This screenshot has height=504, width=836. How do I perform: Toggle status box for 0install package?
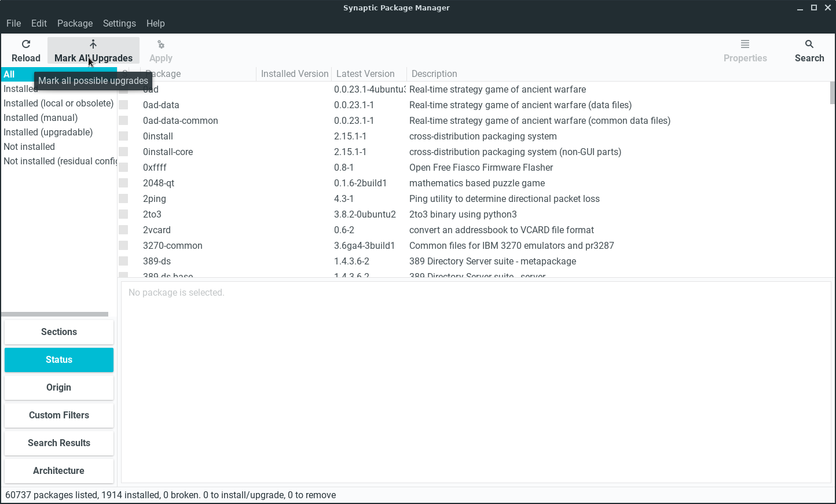pyautogui.click(x=123, y=136)
